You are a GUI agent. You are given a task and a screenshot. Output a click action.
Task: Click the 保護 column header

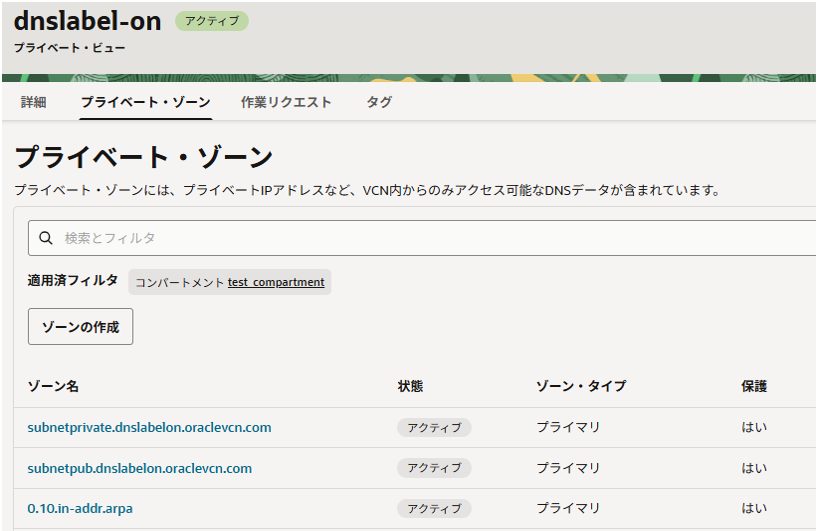tap(754, 386)
